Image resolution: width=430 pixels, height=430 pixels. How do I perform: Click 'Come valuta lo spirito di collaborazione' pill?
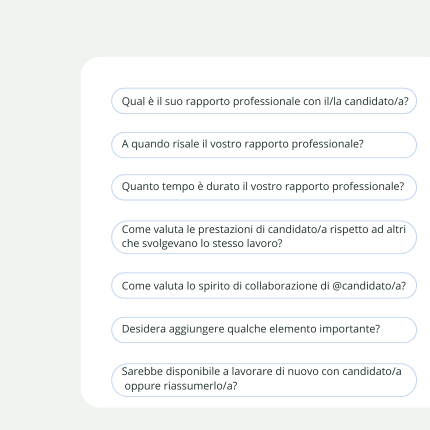(264, 286)
